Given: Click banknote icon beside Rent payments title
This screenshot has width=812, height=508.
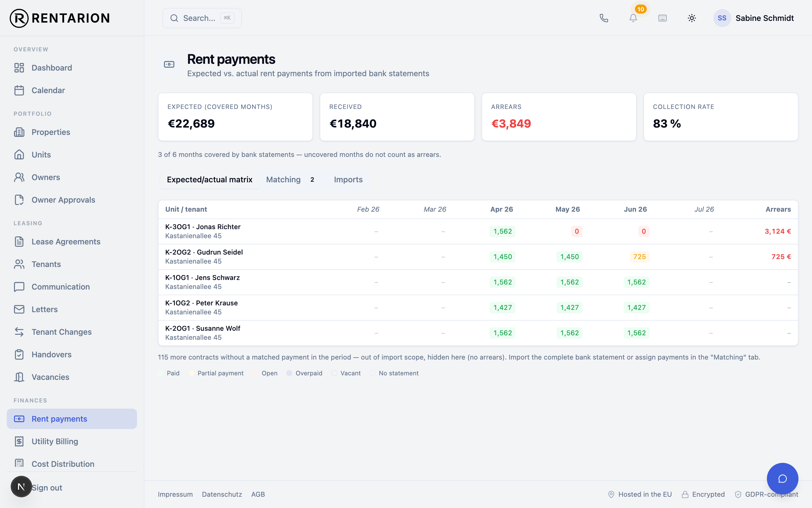Looking at the screenshot, I should pos(169,64).
